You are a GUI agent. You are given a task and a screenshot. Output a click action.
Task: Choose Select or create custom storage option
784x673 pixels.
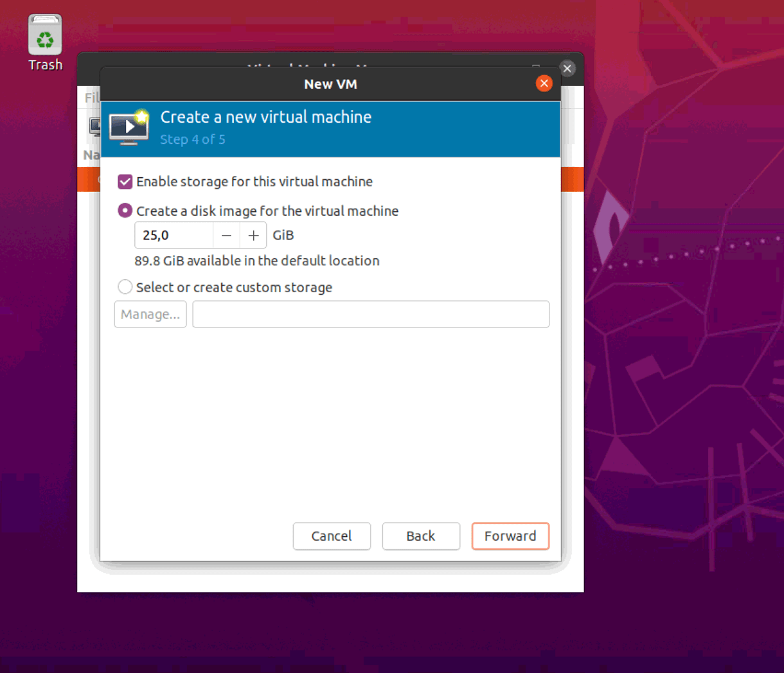tap(125, 287)
